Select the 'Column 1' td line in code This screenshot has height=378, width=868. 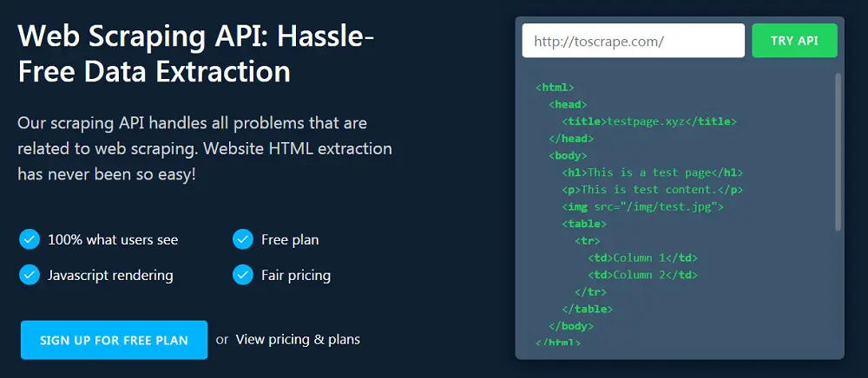pos(642,257)
